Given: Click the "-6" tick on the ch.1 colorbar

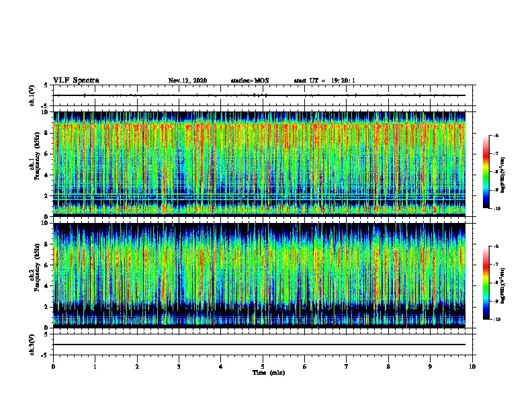Looking at the screenshot, I should pos(496,136).
